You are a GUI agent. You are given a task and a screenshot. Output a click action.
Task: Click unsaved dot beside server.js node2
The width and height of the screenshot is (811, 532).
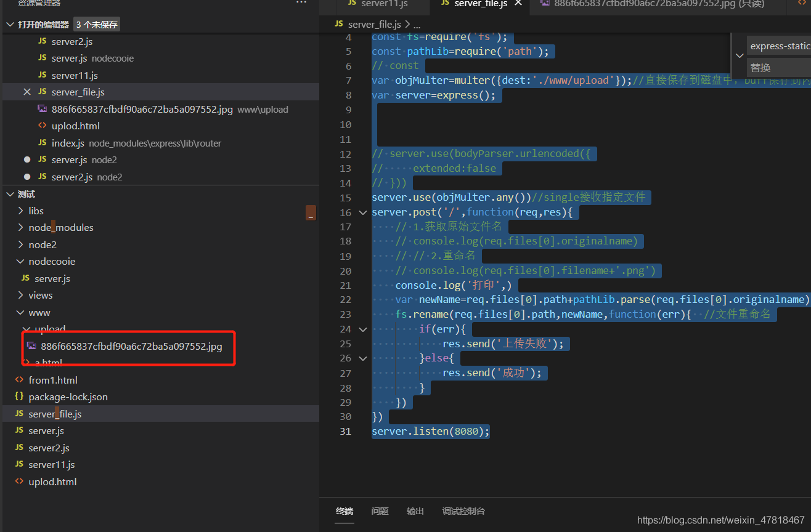tap(27, 159)
